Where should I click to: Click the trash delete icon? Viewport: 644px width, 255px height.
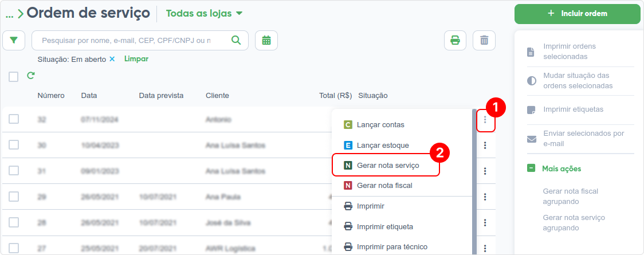(484, 40)
